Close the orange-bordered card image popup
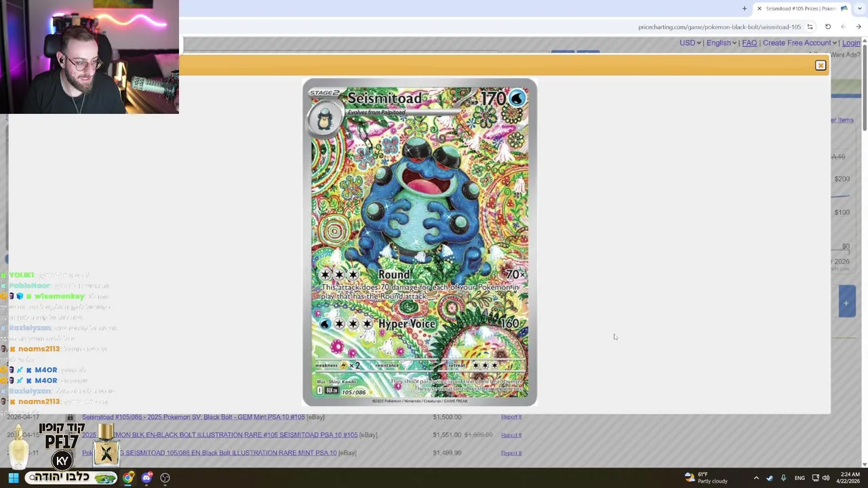The height and width of the screenshot is (488, 868). pyautogui.click(x=821, y=65)
